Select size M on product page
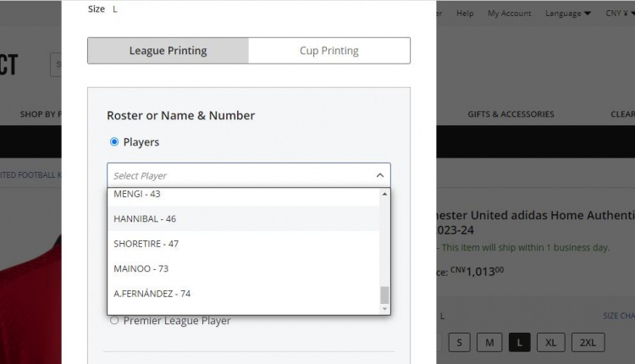 pos(489,343)
